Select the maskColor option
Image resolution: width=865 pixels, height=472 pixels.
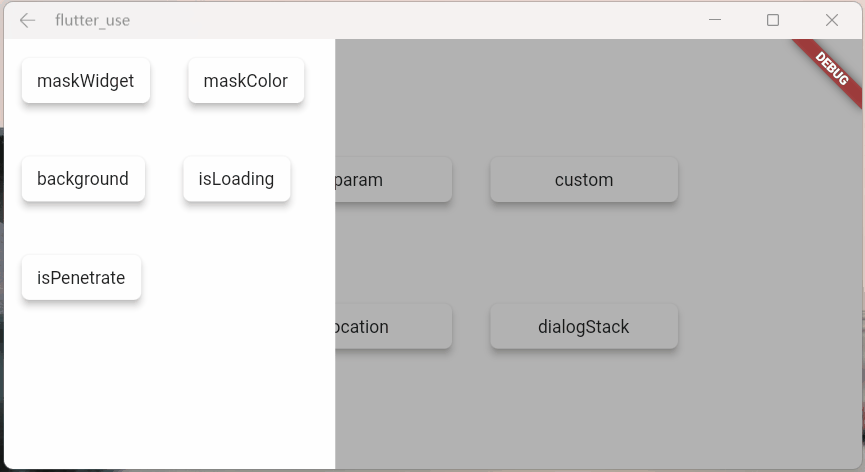[246, 81]
